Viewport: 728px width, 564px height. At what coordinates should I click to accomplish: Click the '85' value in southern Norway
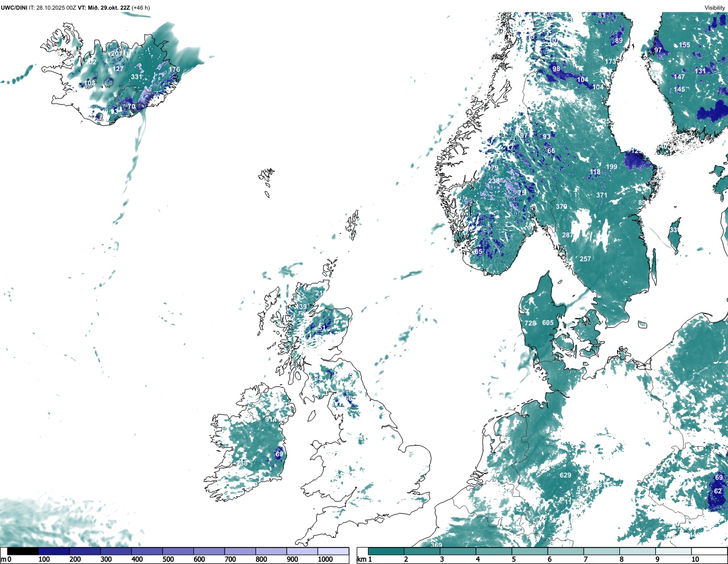pos(478,252)
